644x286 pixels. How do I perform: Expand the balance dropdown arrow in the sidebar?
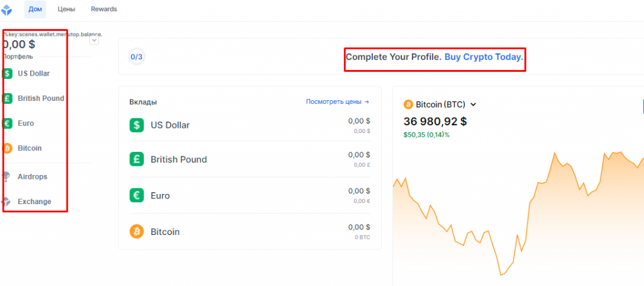point(94,40)
